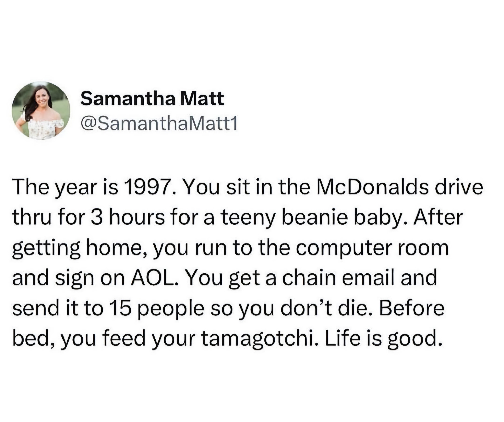Click the phrase 'Life is good.'
This screenshot has height=422, width=504.
(x=384, y=338)
